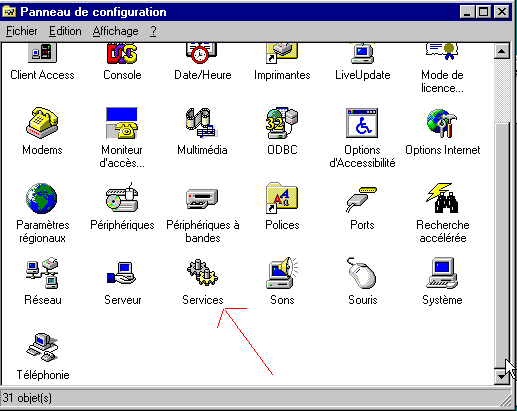The width and height of the screenshot is (517, 411).
Task: Select the Modems telephone icon
Action: [42, 123]
